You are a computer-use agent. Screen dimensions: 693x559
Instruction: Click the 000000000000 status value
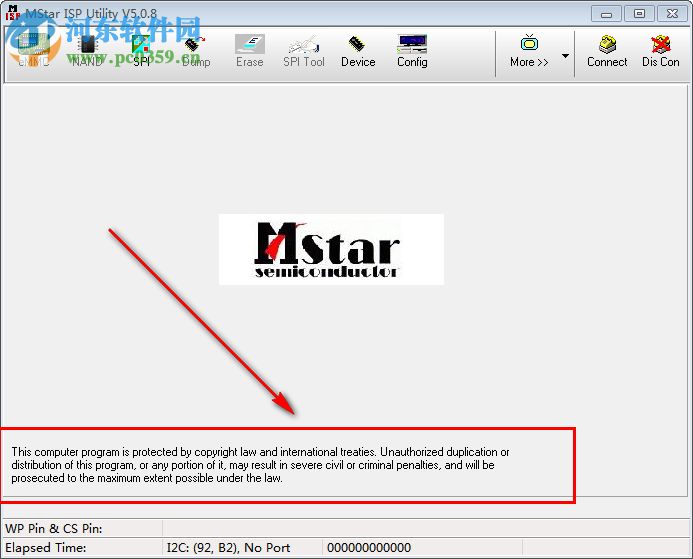point(369,548)
